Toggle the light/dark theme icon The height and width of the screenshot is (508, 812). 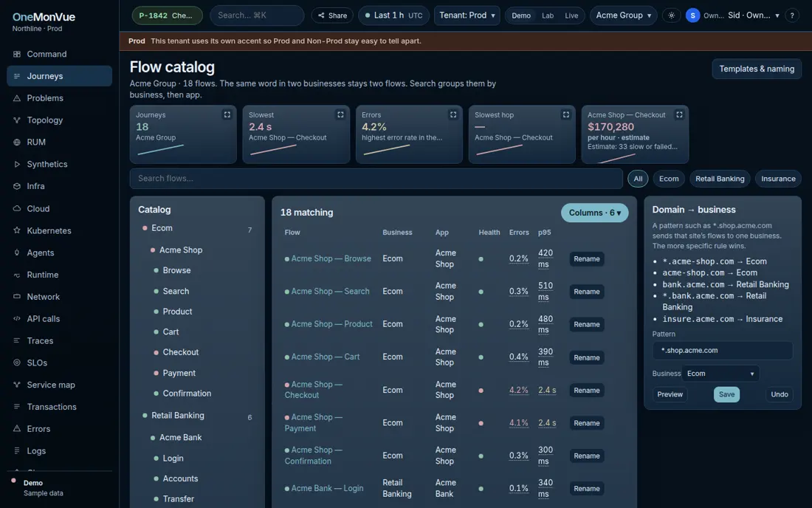click(x=671, y=16)
